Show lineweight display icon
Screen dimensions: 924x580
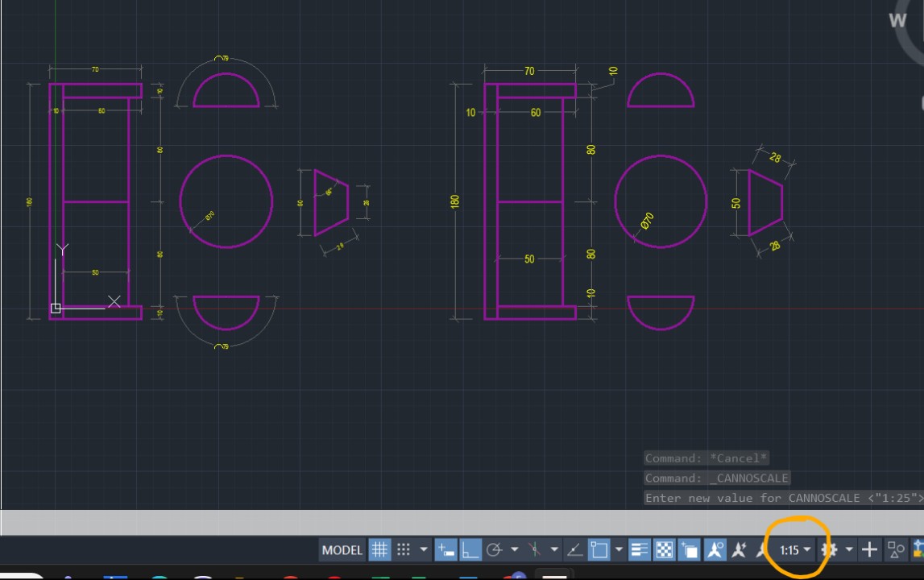pyautogui.click(x=640, y=550)
